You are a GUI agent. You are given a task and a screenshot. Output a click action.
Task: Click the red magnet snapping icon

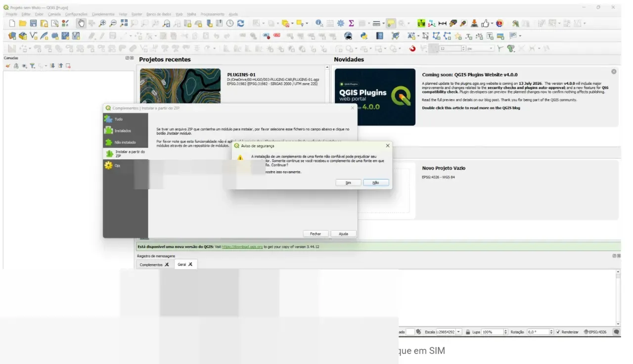coord(412,48)
